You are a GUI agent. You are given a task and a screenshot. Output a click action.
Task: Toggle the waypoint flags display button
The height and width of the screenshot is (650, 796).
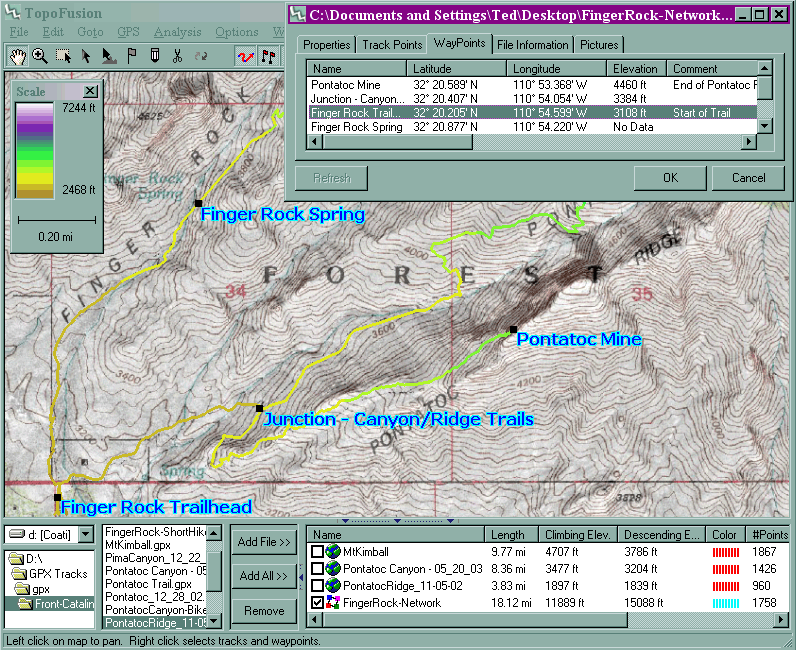[268, 56]
